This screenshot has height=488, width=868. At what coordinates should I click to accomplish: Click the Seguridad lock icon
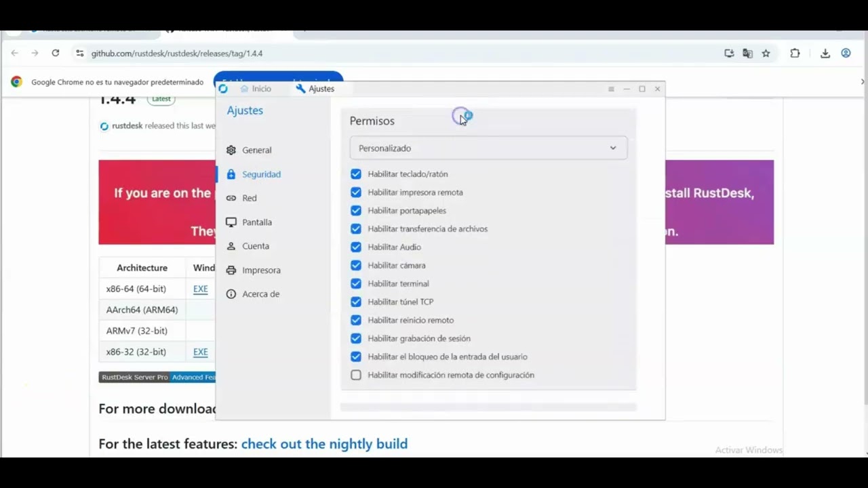point(231,174)
